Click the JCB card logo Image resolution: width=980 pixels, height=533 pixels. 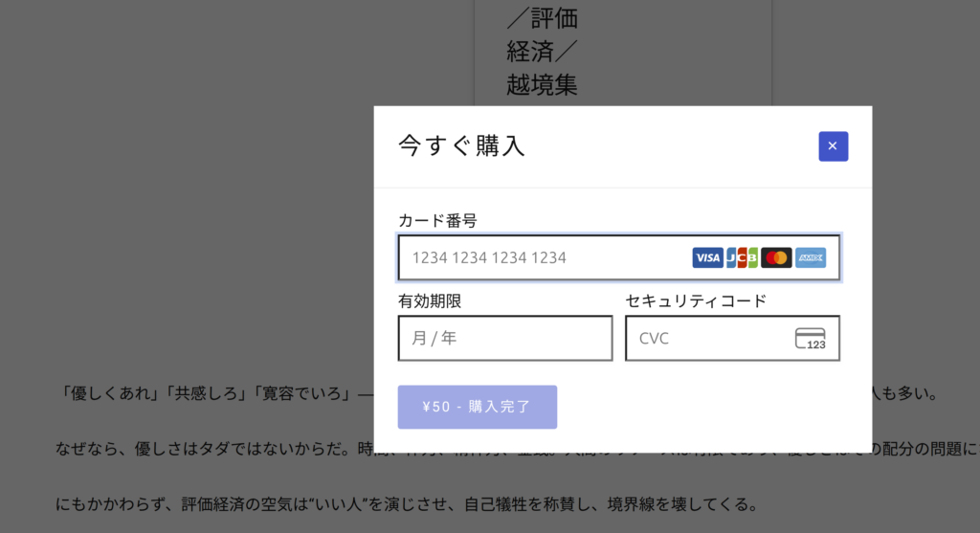click(x=742, y=257)
